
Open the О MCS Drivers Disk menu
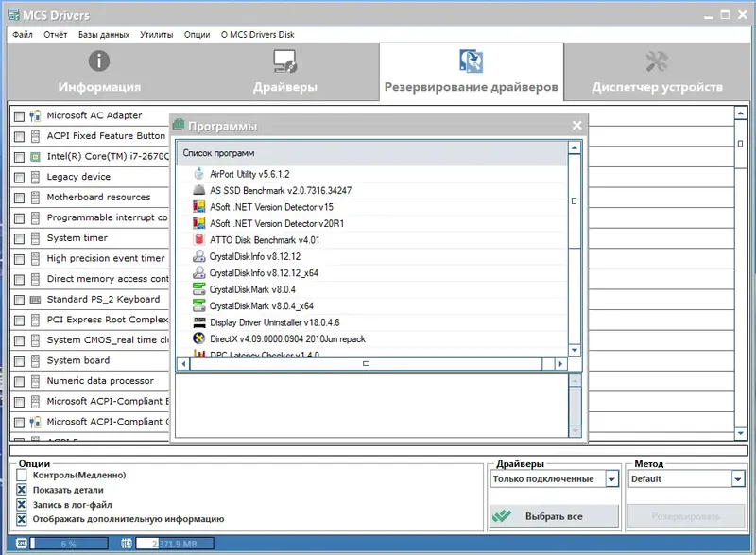point(257,35)
